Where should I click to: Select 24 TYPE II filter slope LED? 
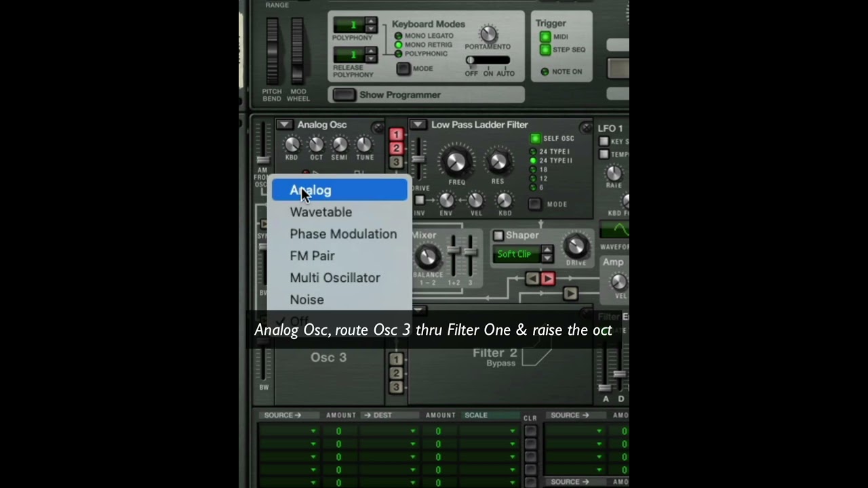[533, 161]
